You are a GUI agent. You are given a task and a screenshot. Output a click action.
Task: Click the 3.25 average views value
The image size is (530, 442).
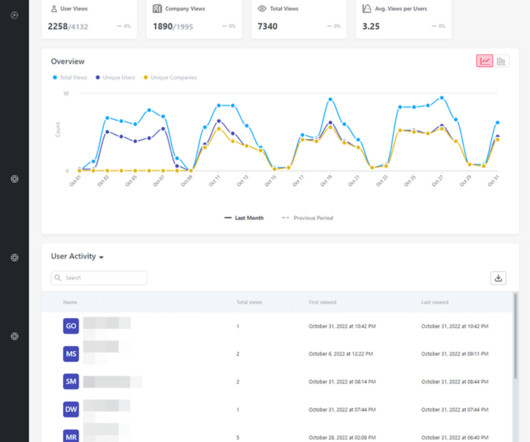tap(371, 26)
